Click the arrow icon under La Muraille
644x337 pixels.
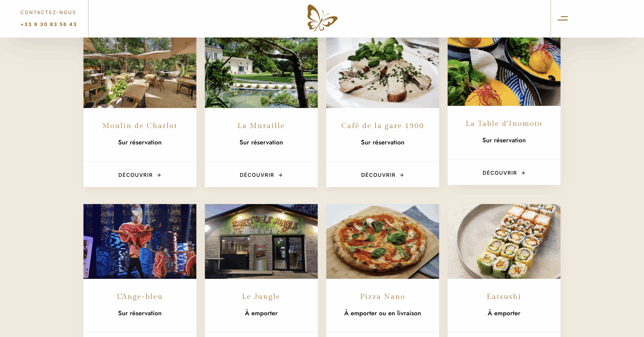pos(280,175)
